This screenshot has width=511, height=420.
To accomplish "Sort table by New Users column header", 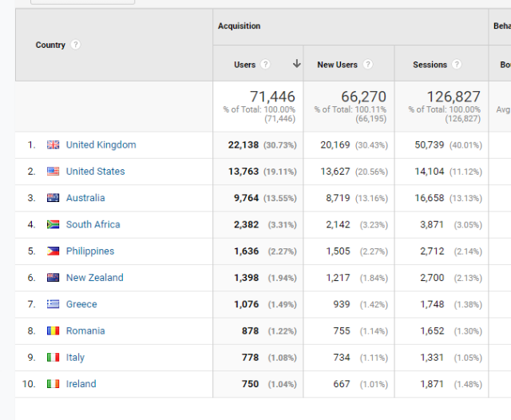I will (x=337, y=65).
